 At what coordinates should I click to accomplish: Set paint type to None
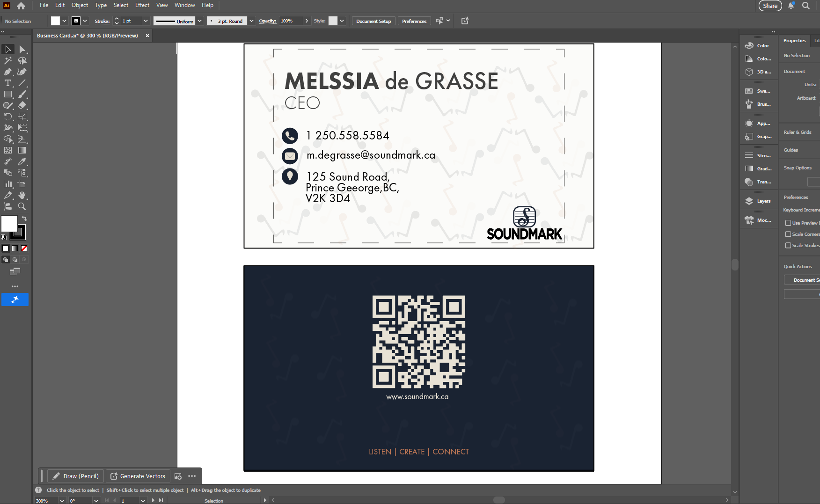[x=24, y=248]
